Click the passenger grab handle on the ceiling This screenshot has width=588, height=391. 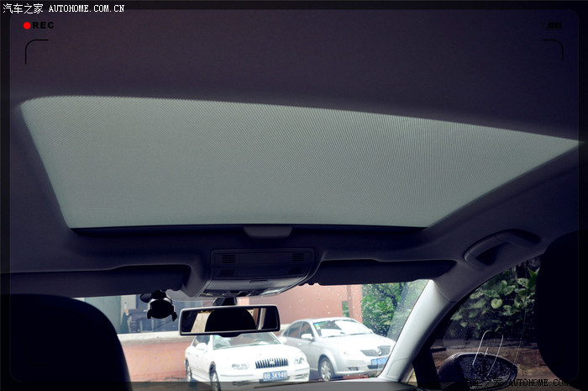pos(501,246)
